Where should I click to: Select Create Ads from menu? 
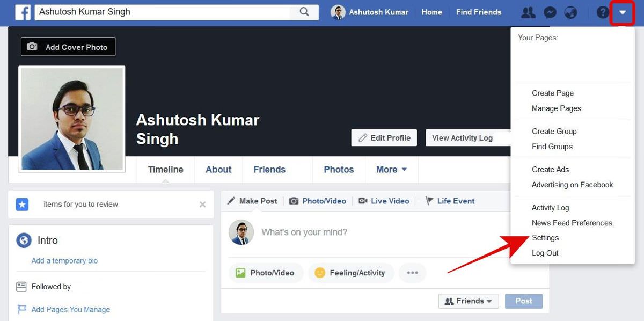point(551,169)
